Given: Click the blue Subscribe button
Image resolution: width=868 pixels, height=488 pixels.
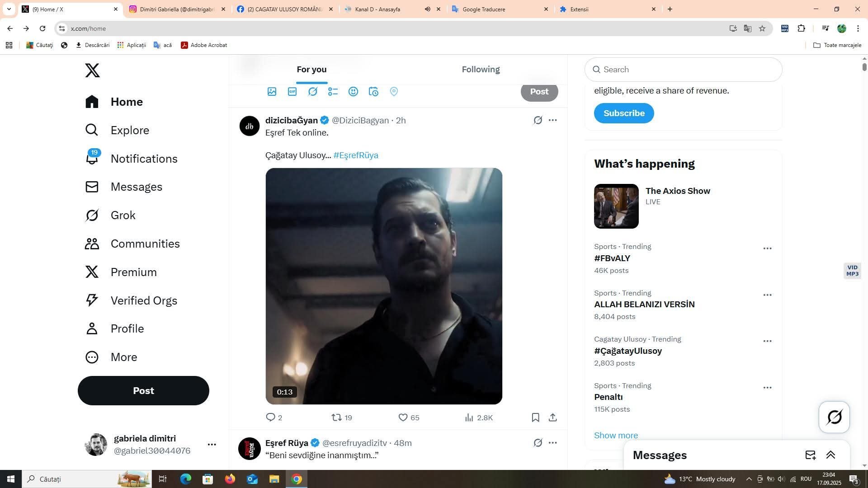Looking at the screenshot, I should click(x=624, y=113).
